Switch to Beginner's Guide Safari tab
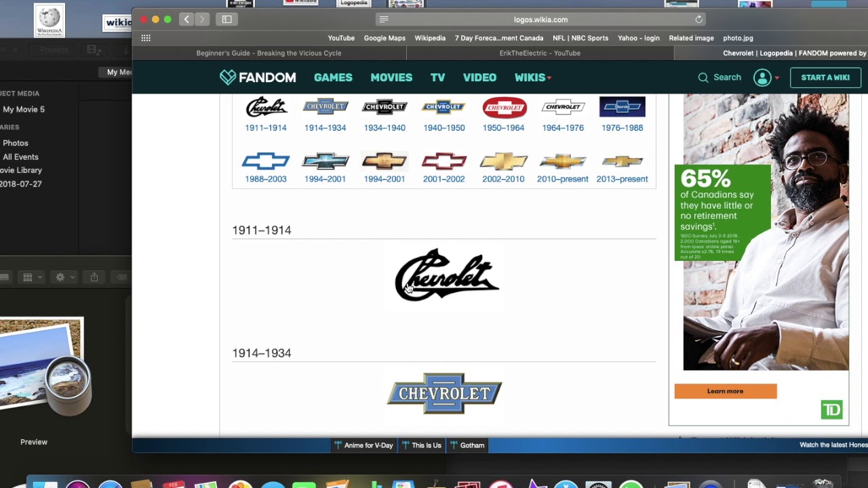Screen dimensions: 868x488 point(269,53)
